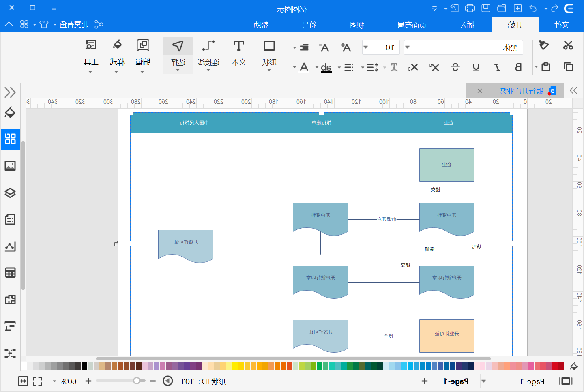Open the bullet list dropdown
Image resolution: width=584 pixels, height=392 pixels.
(346, 67)
